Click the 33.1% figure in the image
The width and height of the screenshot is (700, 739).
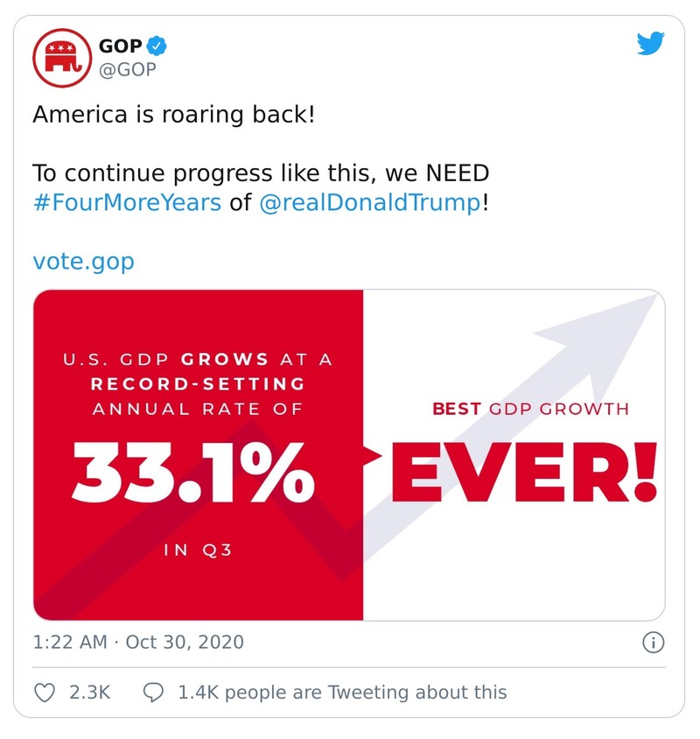[x=192, y=474]
